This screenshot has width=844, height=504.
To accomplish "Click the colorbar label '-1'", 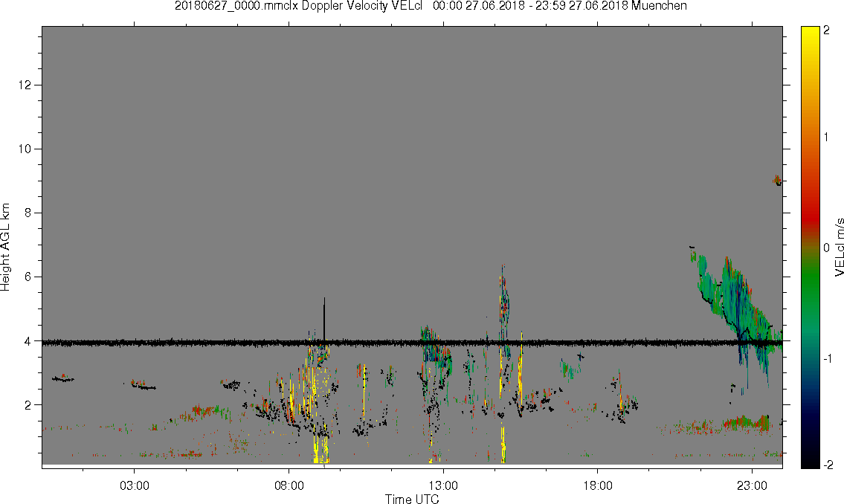I will [x=828, y=359].
